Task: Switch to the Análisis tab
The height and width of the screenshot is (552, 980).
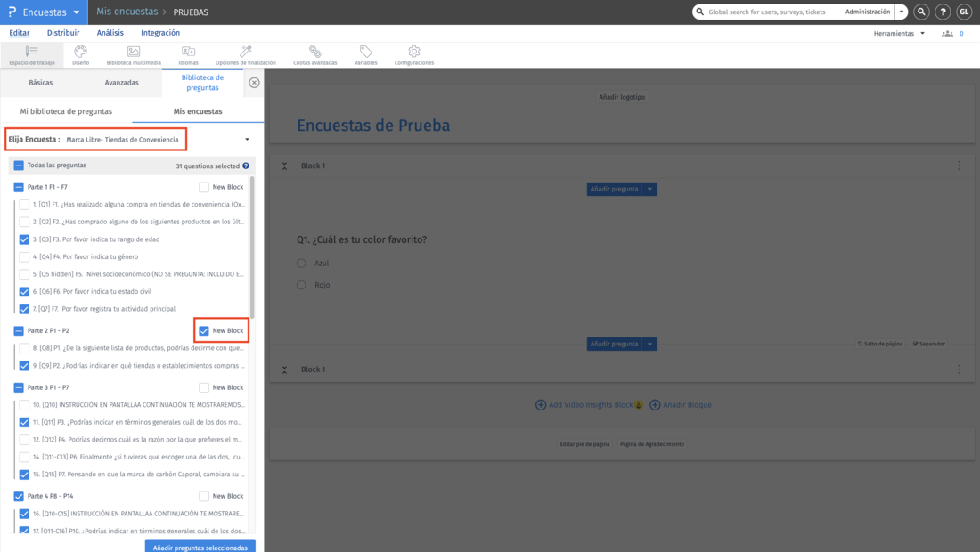Action: tap(110, 33)
